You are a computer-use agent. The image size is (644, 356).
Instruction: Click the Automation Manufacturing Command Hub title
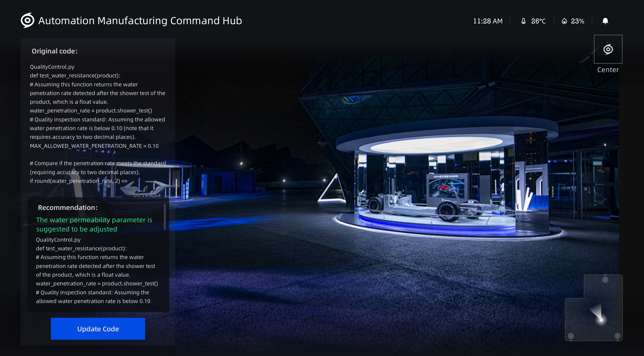140,21
